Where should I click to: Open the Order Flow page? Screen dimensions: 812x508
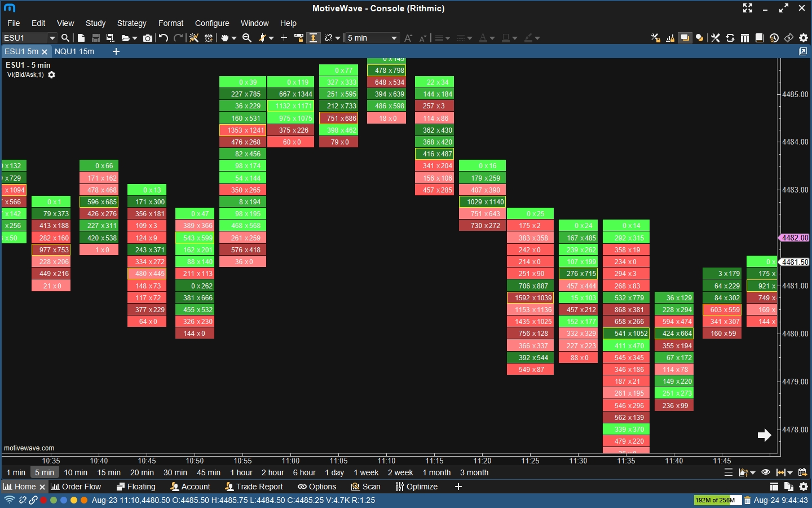click(76, 487)
